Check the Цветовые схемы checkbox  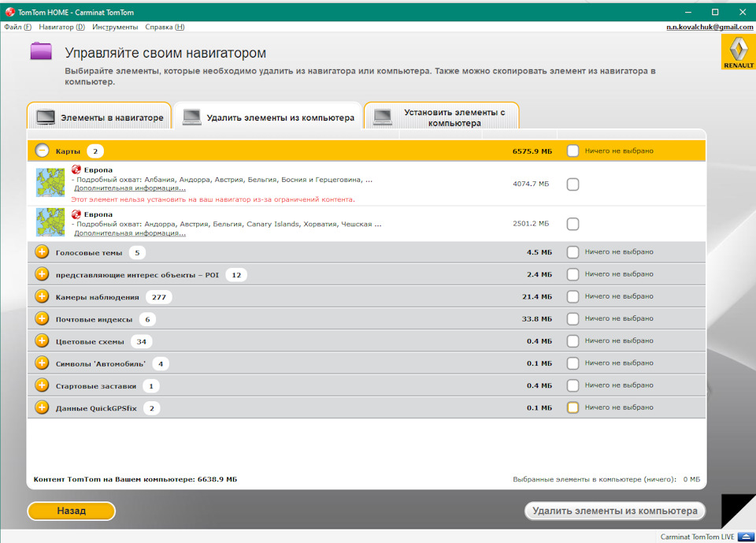573,340
